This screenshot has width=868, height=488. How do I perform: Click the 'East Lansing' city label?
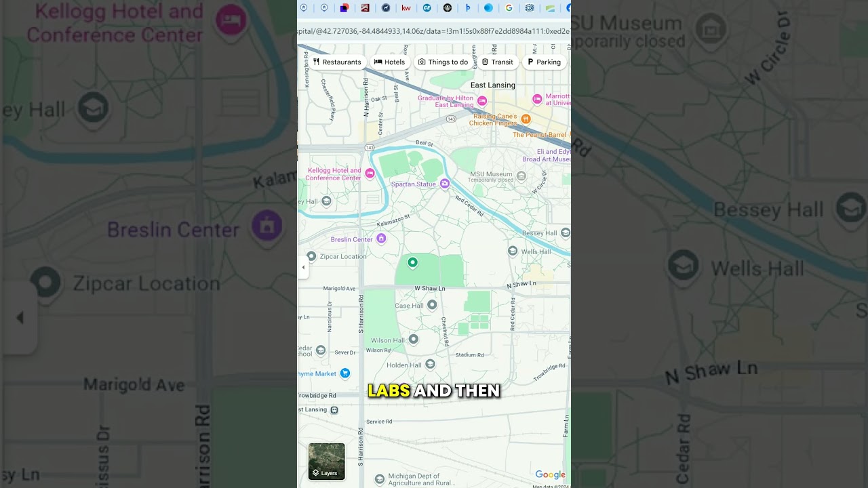coord(493,85)
